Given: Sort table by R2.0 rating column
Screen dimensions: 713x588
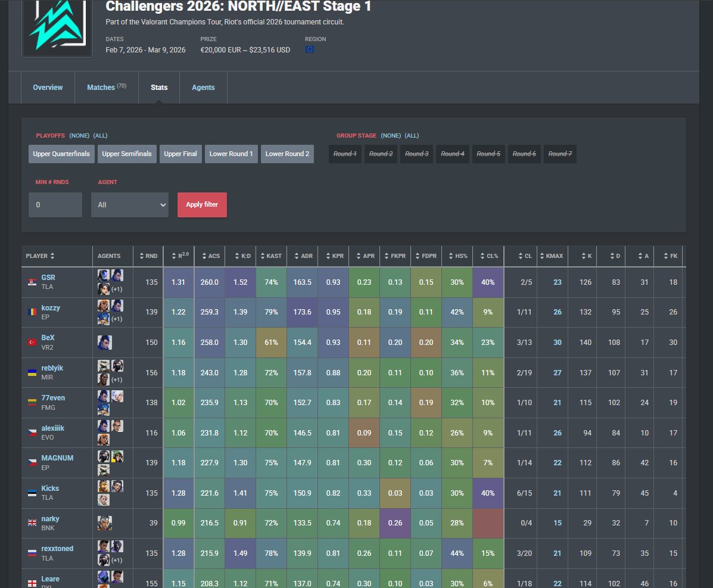Looking at the screenshot, I should point(180,256).
